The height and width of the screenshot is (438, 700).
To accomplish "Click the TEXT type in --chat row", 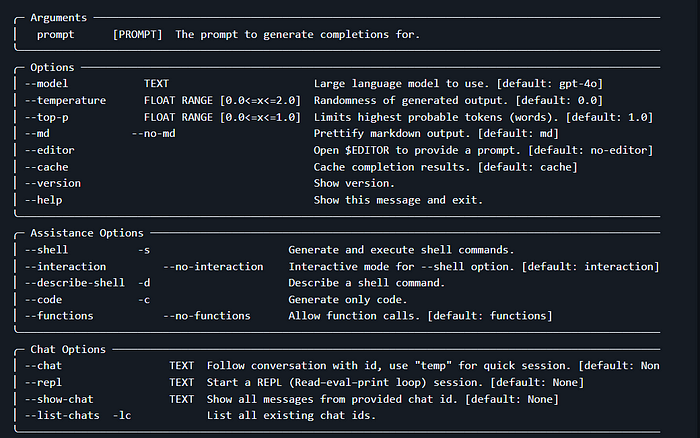I will pos(182,366).
